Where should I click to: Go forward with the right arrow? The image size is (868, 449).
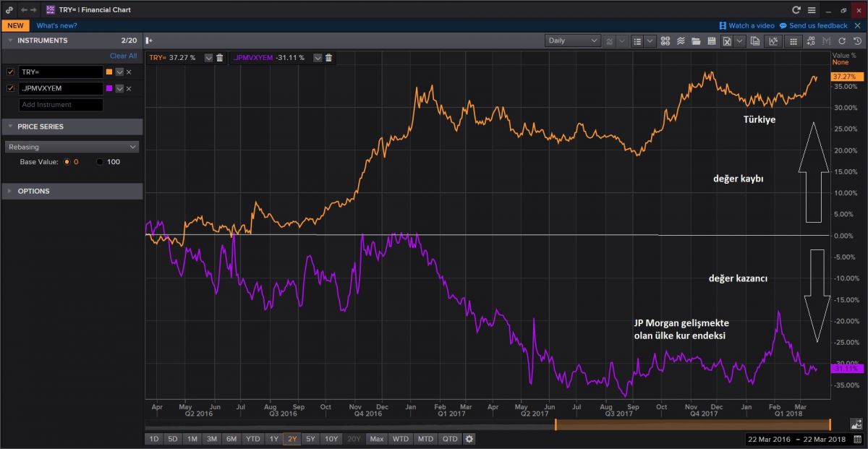[x=33, y=10]
